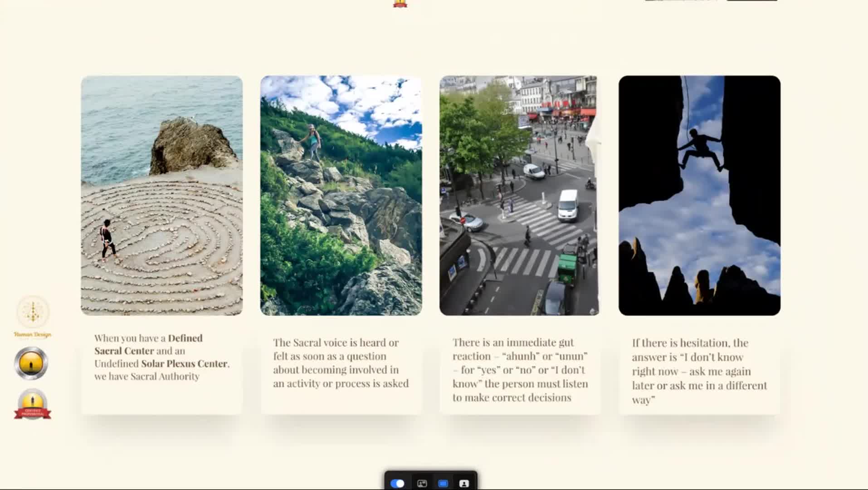
Task: Click the presenter portrait icon
Action: (x=464, y=484)
